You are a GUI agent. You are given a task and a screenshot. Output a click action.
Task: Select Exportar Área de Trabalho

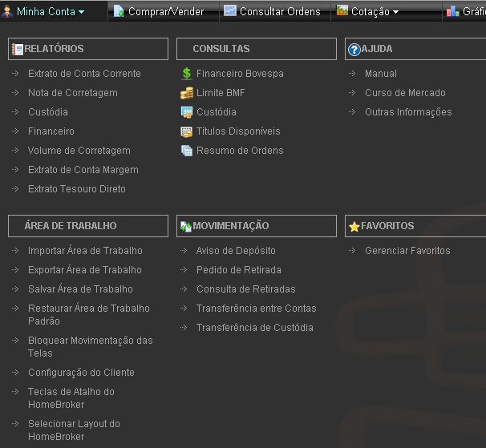tap(85, 270)
